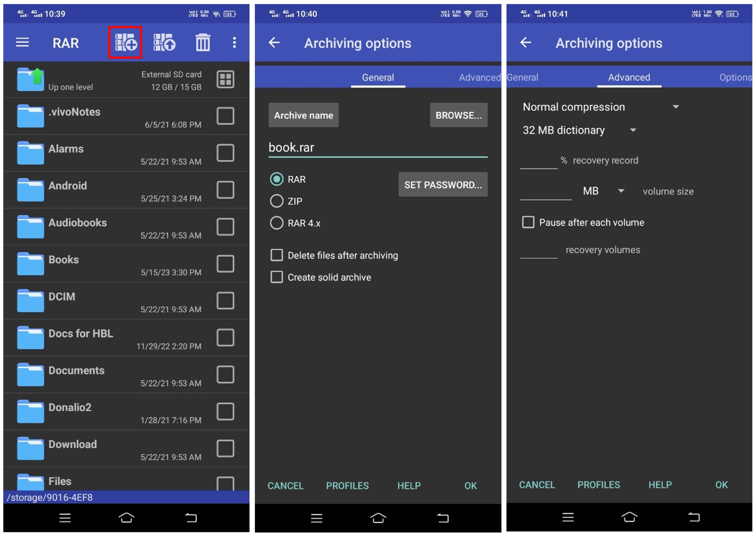Tap Android home button on 10:41 screen
The height and width of the screenshot is (534, 756).
pyautogui.click(x=629, y=517)
